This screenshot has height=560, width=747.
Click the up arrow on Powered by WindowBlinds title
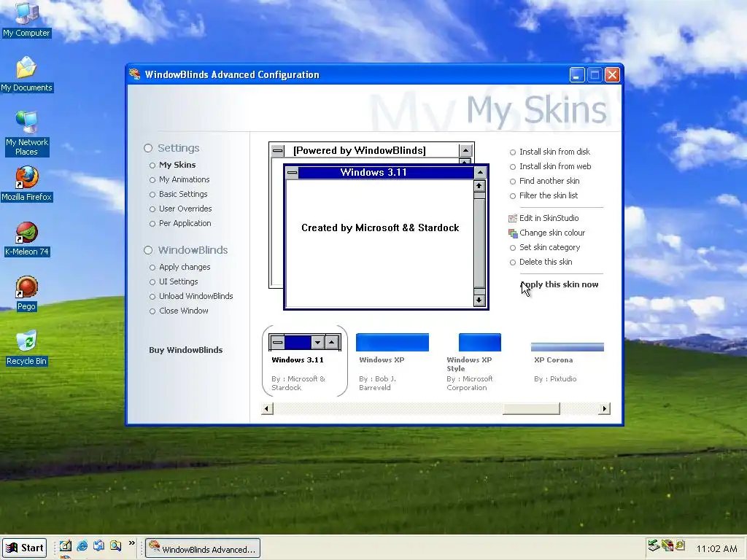click(465, 150)
